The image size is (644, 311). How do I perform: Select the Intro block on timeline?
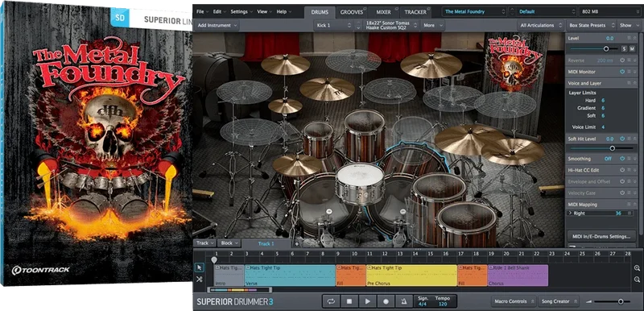point(229,276)
